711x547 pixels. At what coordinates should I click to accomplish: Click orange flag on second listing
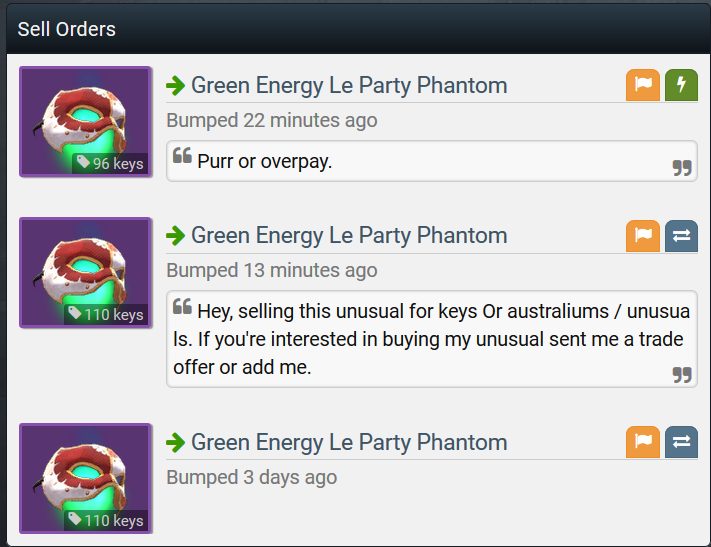(x=643, y=236)
